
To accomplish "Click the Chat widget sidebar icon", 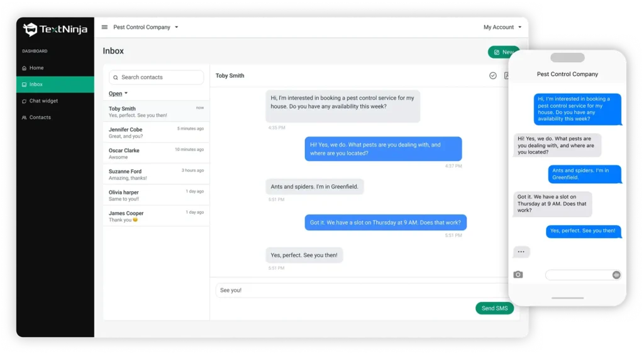I will coord(25,101).
